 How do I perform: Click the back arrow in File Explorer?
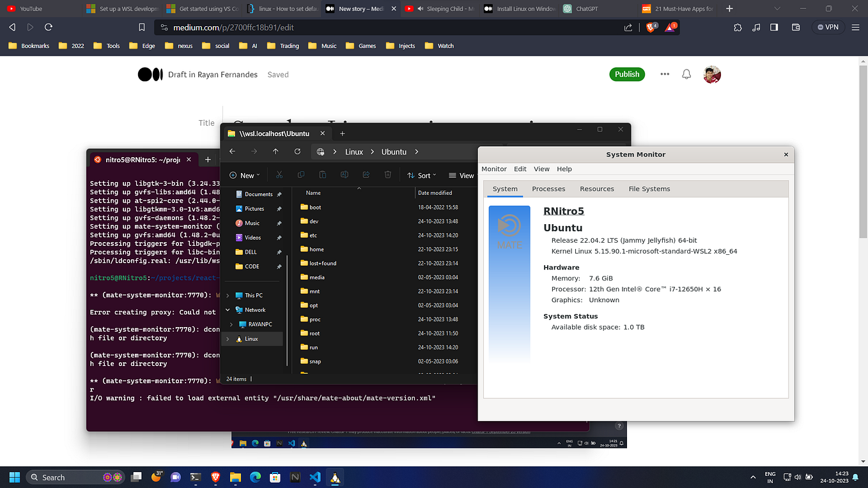coord(232,151)
